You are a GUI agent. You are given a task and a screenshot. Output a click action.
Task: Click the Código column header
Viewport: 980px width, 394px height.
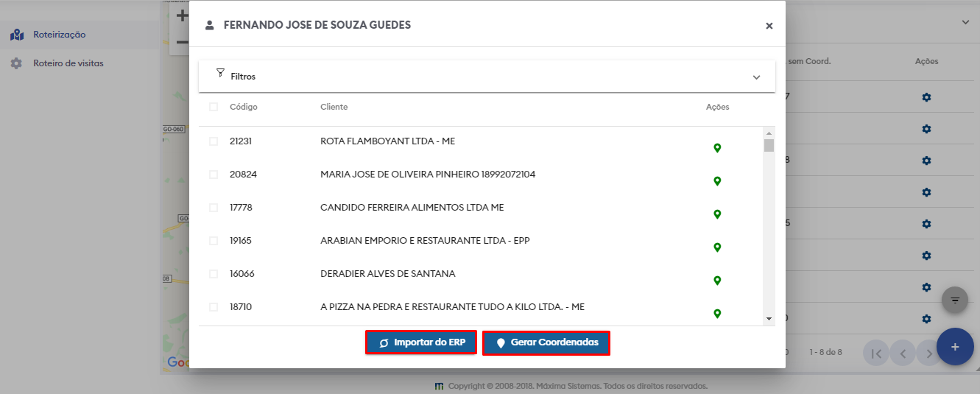point(244,107)
